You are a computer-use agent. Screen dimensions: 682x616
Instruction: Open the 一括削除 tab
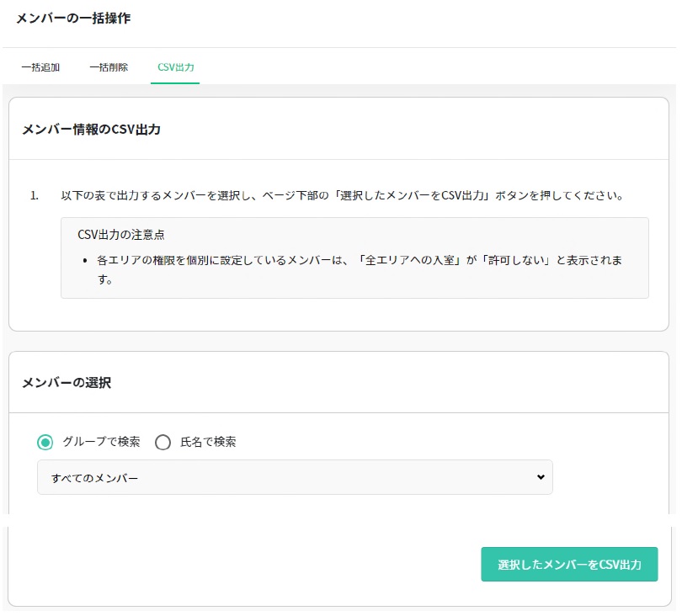tap(109, 67)
